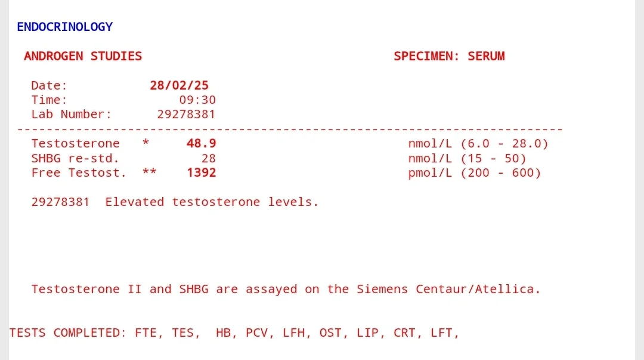The height and width of the screenshot is (360, 644).
Task: Select the free testosterone value 1392
Action: tap(201, 173)
